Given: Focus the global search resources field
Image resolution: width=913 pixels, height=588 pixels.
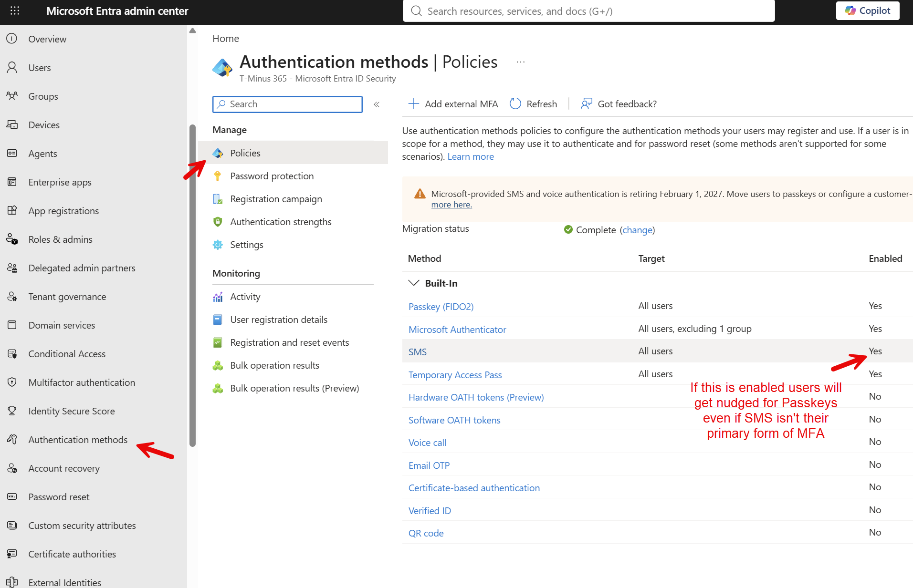Looking at the screenshot, I should (588, 10).
